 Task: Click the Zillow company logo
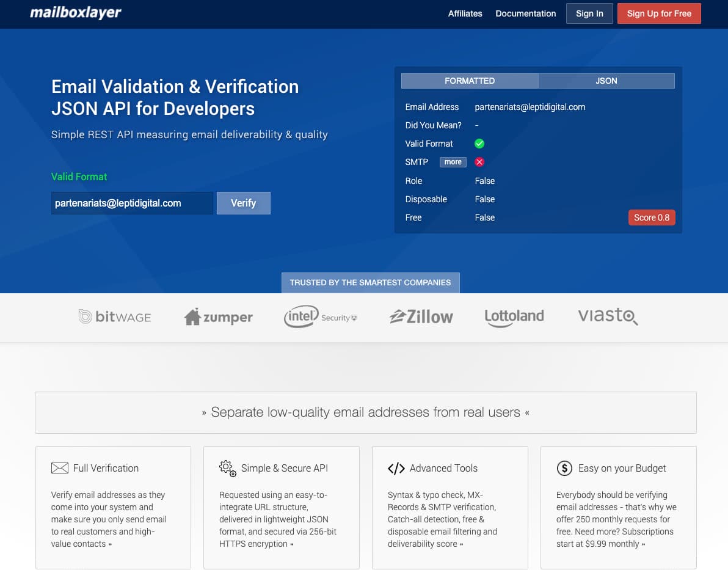tap(420, 316)
